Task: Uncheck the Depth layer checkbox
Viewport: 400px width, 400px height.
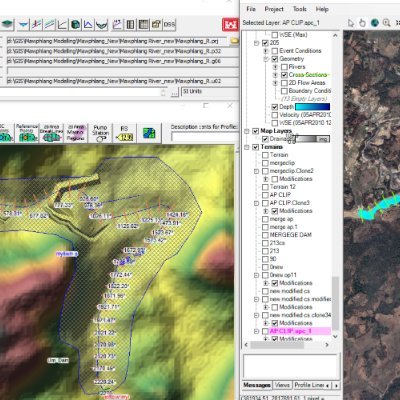Action: tap(275, 107)
